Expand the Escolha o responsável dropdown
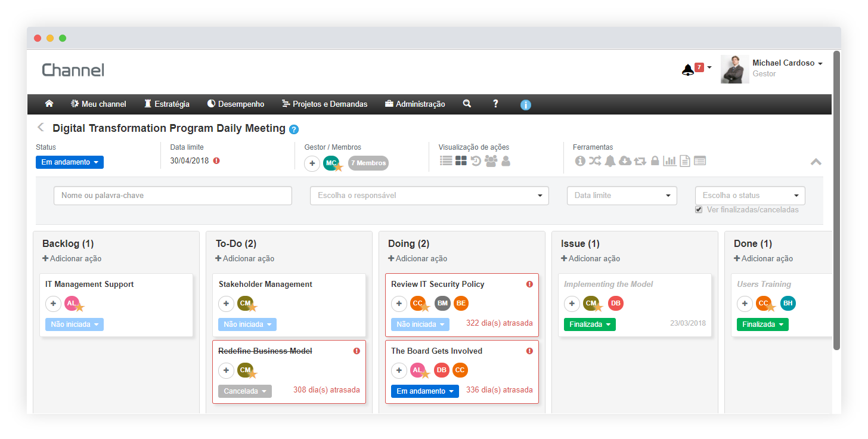 pos(429,196)
